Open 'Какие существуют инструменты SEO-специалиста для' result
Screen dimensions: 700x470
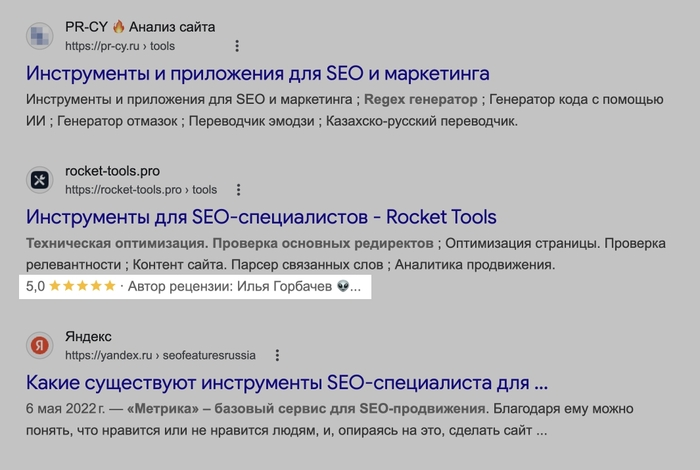click(287, 383)
